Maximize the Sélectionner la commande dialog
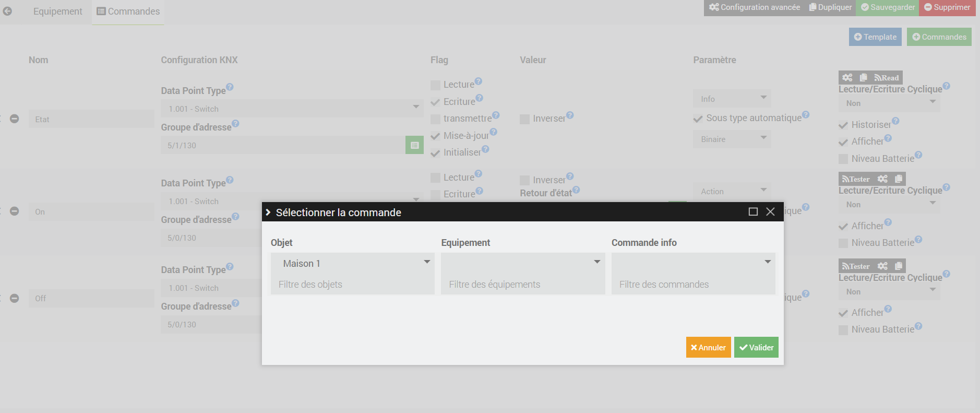Viewport: 980px width, 413px height. (753, 211)
